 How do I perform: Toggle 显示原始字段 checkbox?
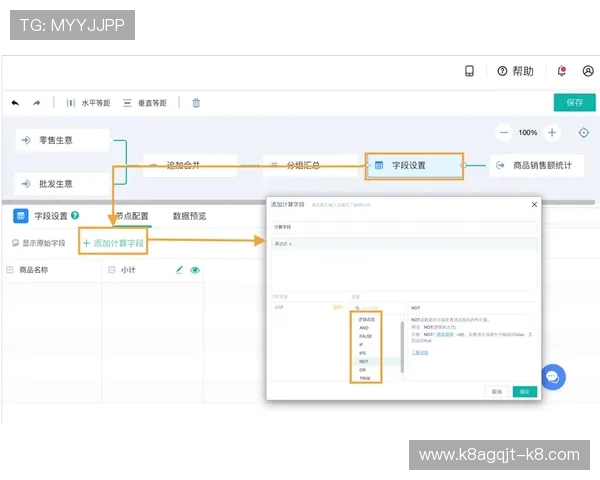click(x=15, y=243)
